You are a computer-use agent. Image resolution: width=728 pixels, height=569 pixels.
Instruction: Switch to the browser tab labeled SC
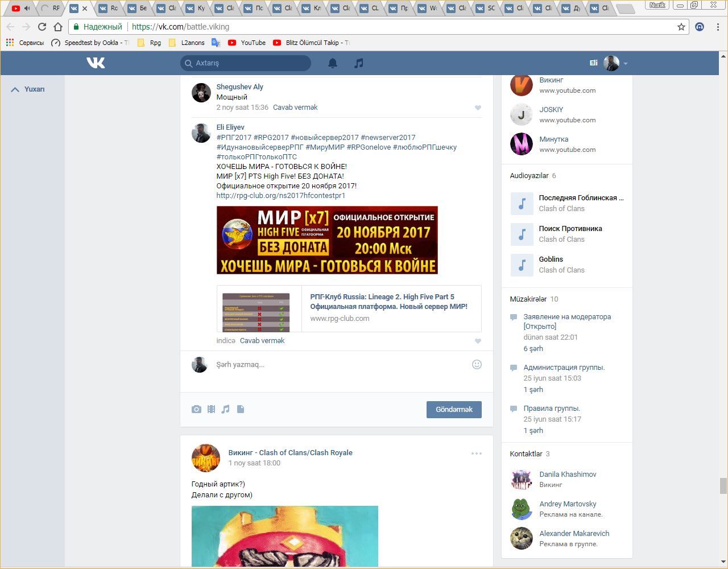click(486, 9)
